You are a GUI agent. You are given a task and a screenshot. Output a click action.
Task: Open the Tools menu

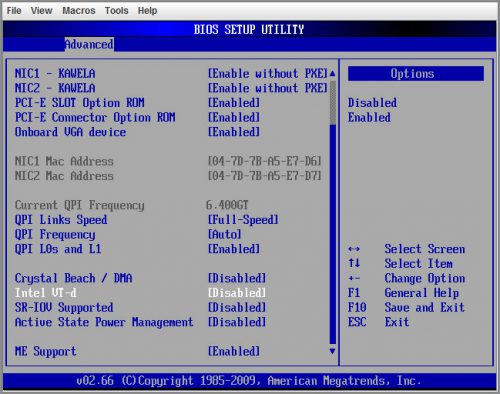click(x=116, y=11)
